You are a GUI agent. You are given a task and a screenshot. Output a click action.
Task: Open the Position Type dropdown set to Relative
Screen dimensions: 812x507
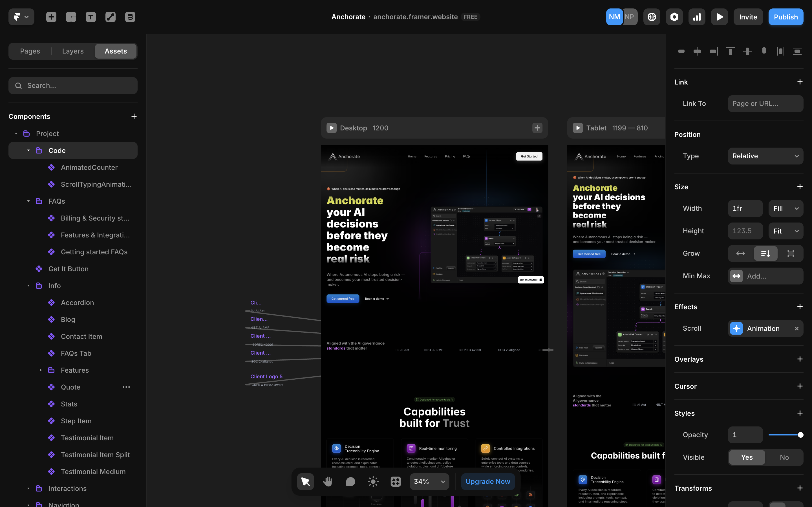click(x=765, y=155)
